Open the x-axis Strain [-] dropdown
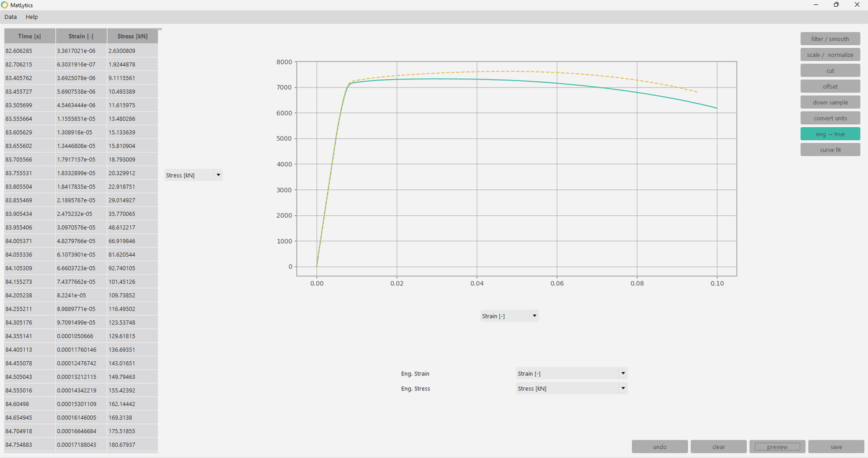The image size is (868, 458). [x=508, y=315]
